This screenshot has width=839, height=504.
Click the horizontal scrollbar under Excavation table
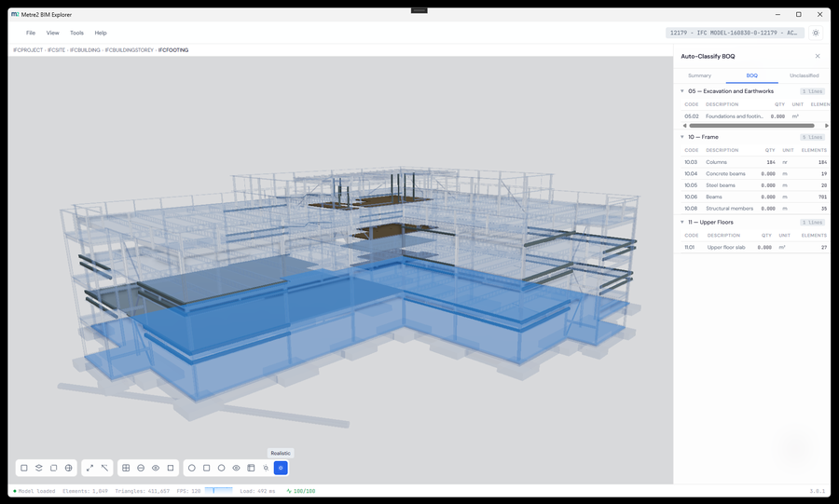tap(751, 126)
